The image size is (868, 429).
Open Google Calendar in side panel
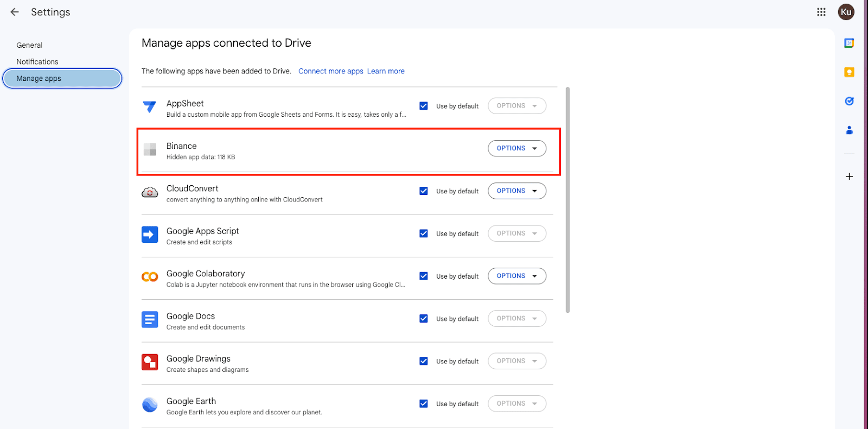[x=849, y=43]
